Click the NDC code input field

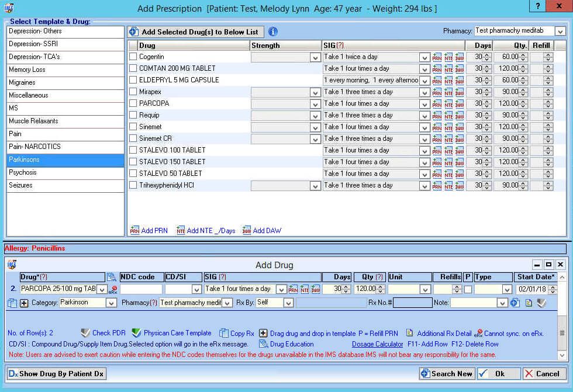click(x=141, y=289)
